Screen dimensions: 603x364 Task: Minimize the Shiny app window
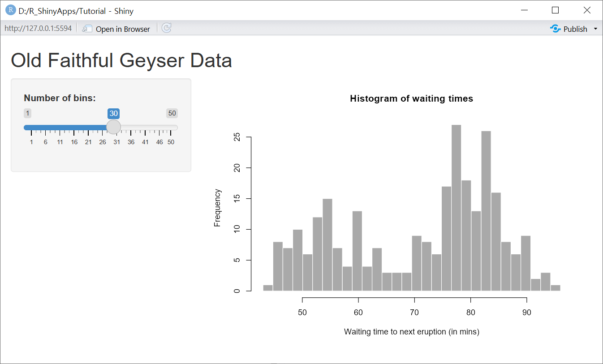524,10
